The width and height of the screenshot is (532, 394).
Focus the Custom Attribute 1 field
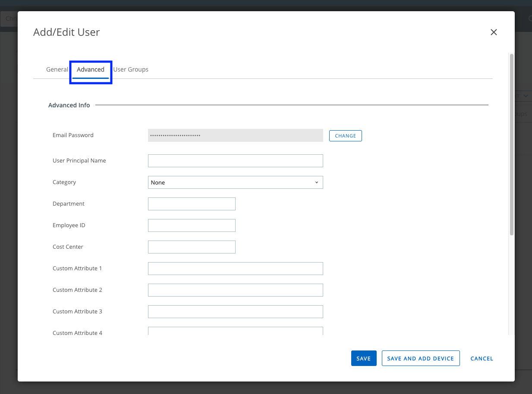(235, 269)
